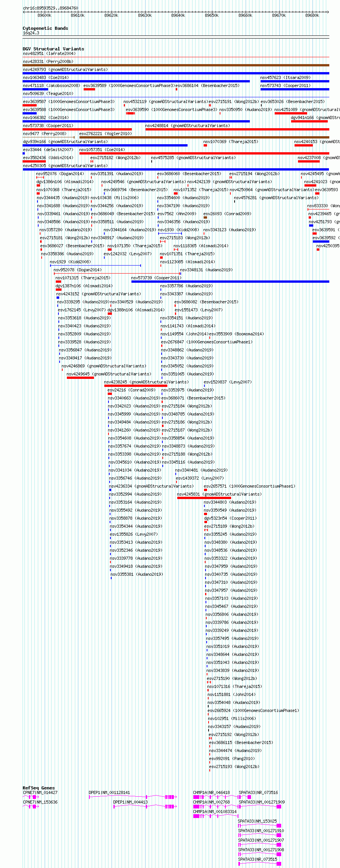This screenshot has height=868, width=340.
Task: Click the 89640k ruler tick label
Action: [x=178, y=15]
